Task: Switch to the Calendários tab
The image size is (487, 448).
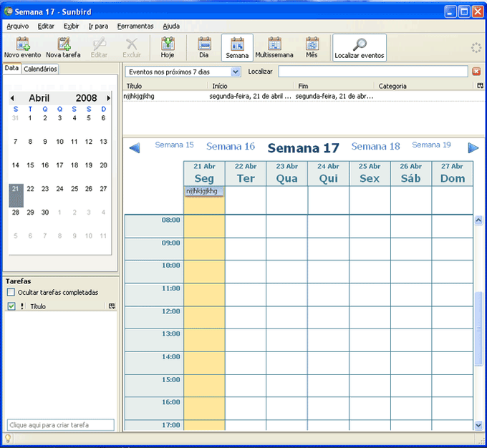Action: click(40, 69)
